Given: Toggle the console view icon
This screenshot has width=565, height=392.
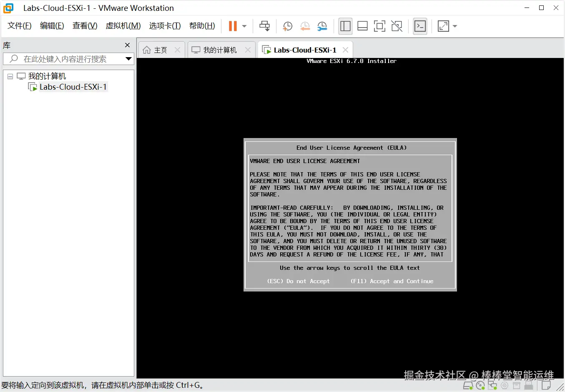Looking at the screenshot, I should [420, 26].
